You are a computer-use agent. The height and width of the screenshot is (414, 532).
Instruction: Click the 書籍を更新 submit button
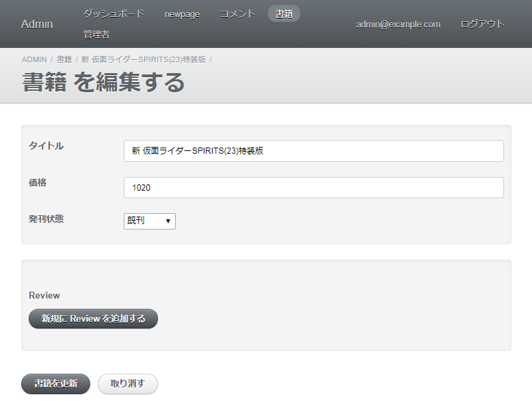pos(55,384)
